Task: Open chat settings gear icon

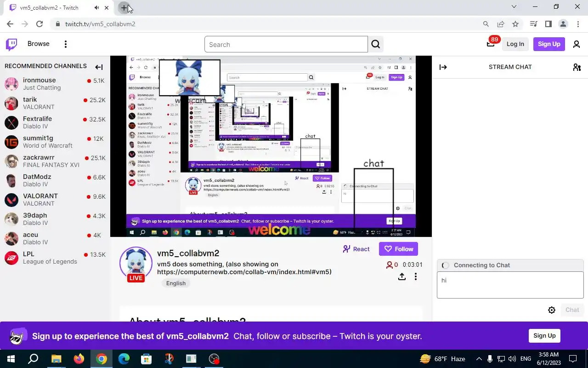Action: click(x=552, y=310)
